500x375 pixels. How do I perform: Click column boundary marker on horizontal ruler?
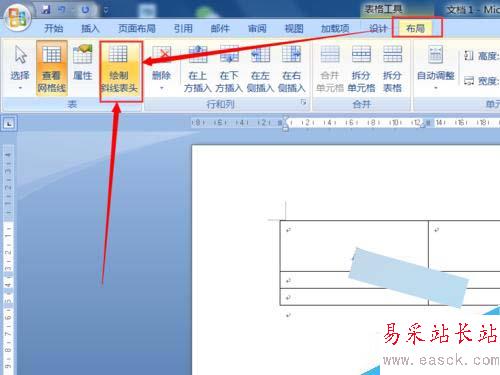tap(428, 123)
